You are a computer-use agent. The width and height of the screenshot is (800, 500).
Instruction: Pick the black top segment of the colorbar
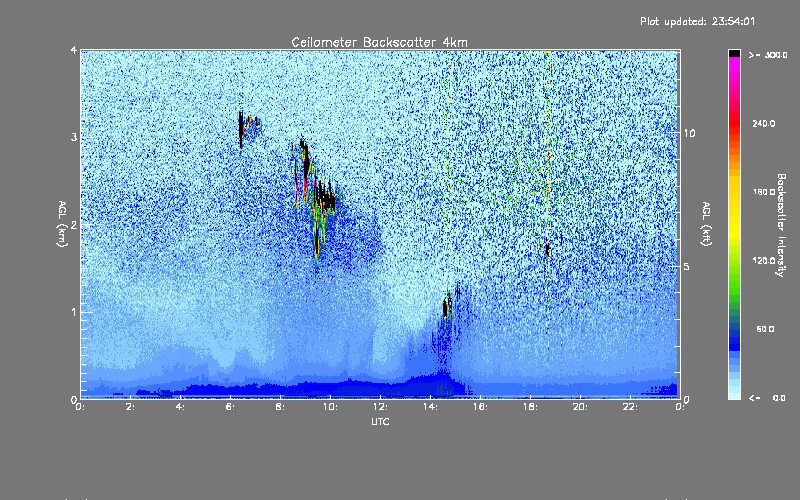click(734, 53)
